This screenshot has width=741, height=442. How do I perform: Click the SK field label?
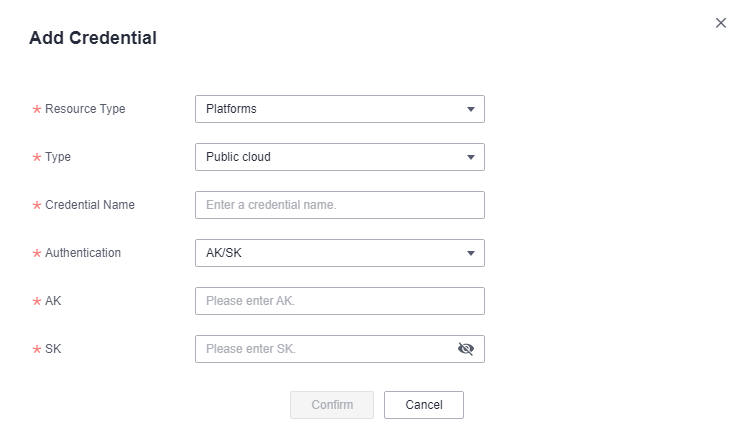pos(54,349)
